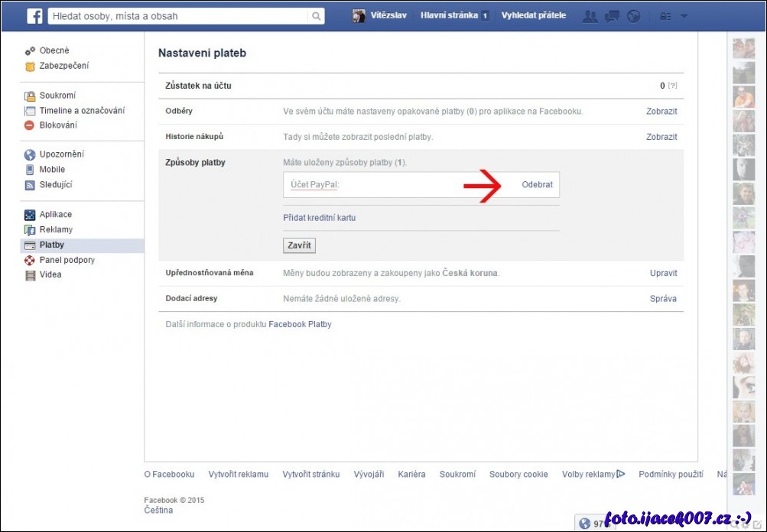Click the Panel podpory lifebuoy icon

pyautogui.click(x=30, y=261)
